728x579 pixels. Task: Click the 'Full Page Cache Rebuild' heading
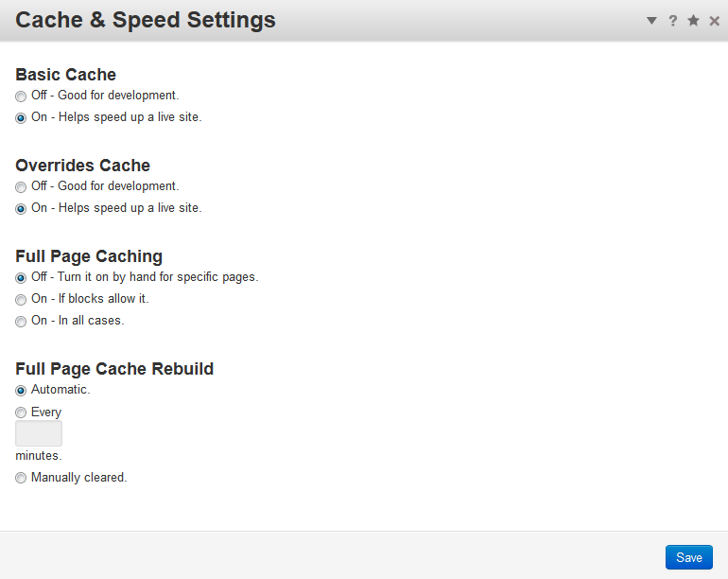coord(114,369)
